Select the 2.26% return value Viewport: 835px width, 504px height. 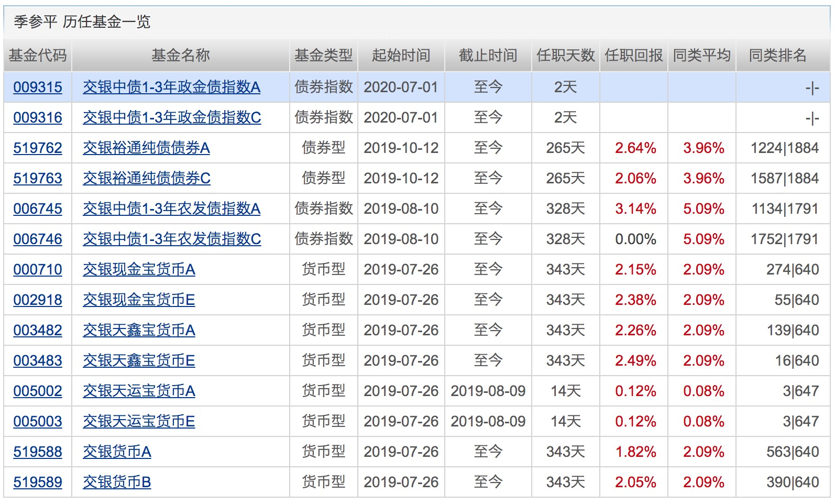[635, 330]
